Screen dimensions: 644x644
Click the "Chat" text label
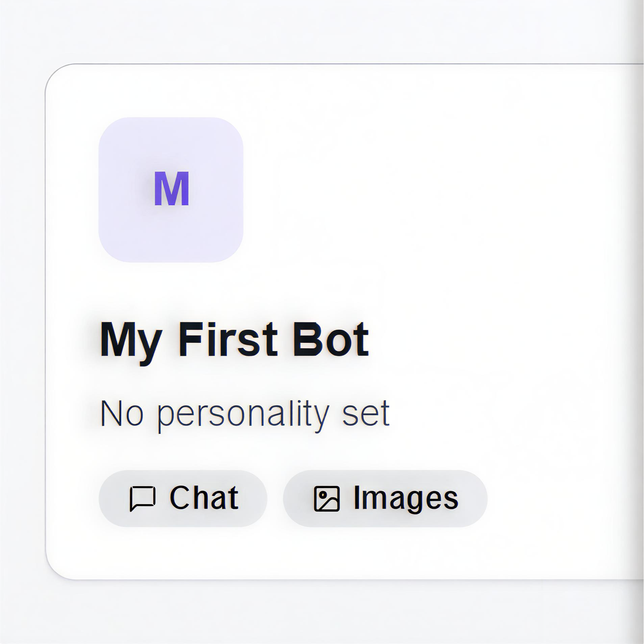click(x=204, y=498)
